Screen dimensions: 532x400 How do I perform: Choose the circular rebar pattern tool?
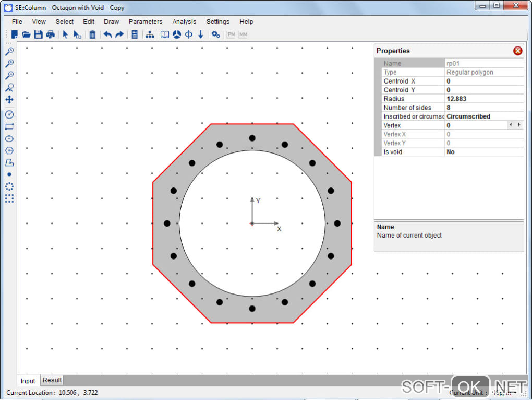[x=9, y=186]
